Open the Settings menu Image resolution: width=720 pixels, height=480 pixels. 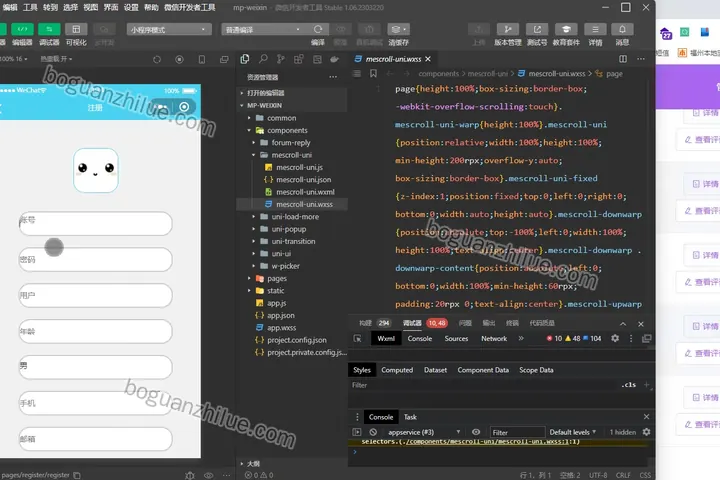click(x=131, y=7)
